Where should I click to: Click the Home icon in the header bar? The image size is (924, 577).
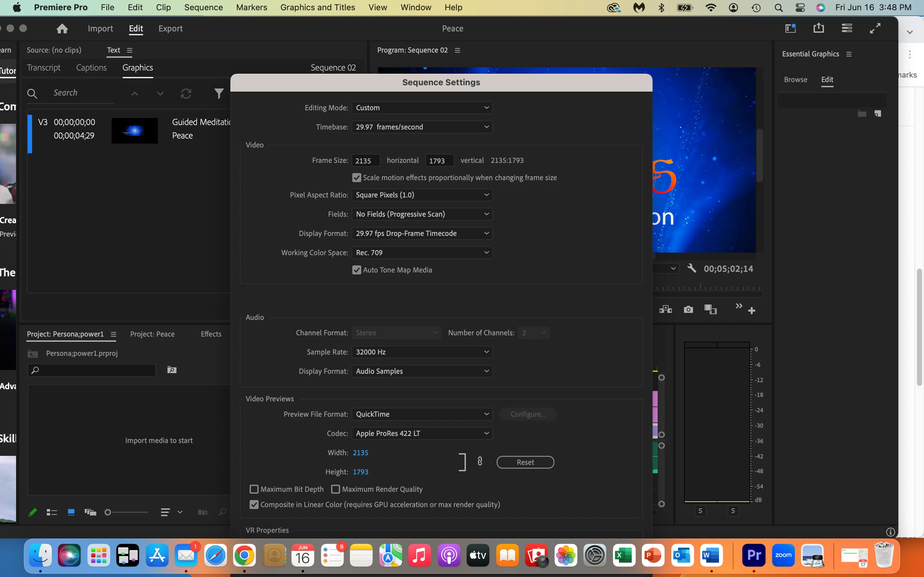tap(62, 29)
